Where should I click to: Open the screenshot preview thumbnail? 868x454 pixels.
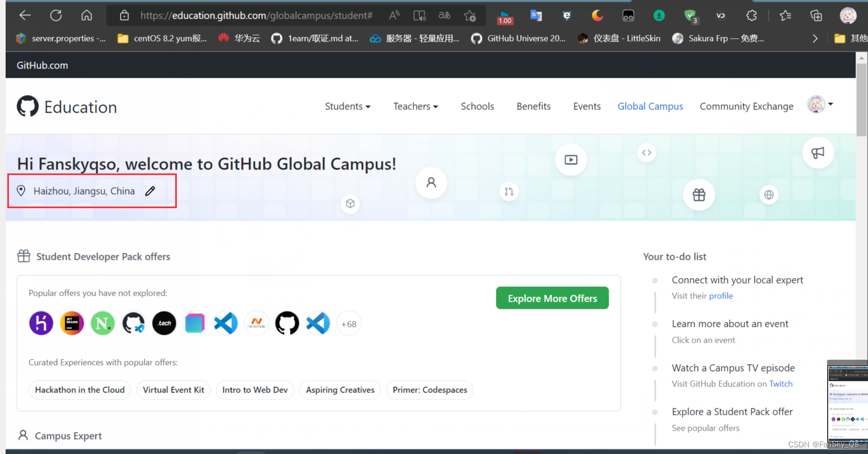tap(848, 404)
